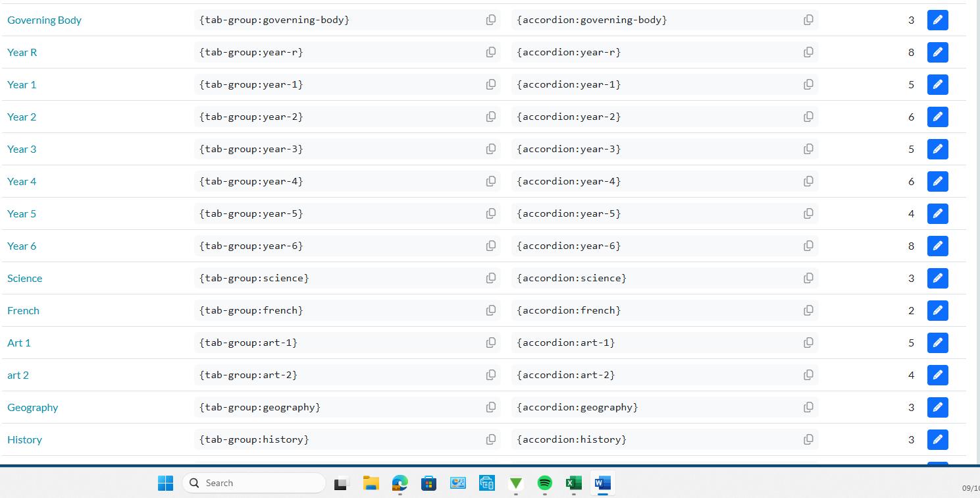Copy the tab-group:year-2 shortcode
The image size is (980, 498).
click(491, 117)
